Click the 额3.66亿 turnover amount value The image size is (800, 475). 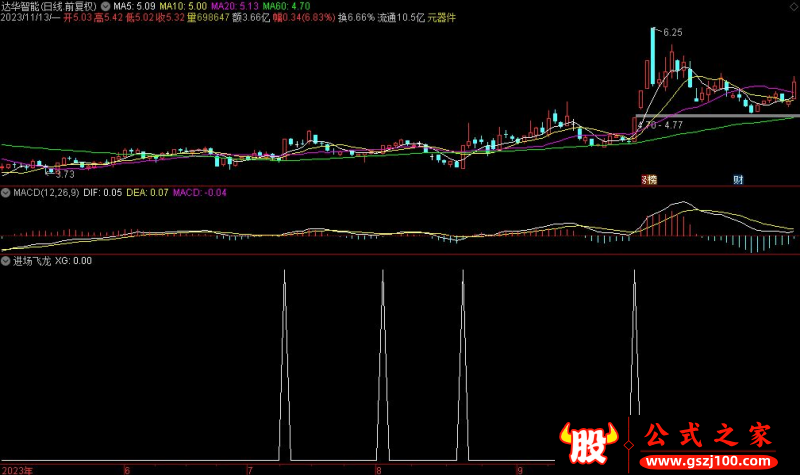click(x=251, y=18)
